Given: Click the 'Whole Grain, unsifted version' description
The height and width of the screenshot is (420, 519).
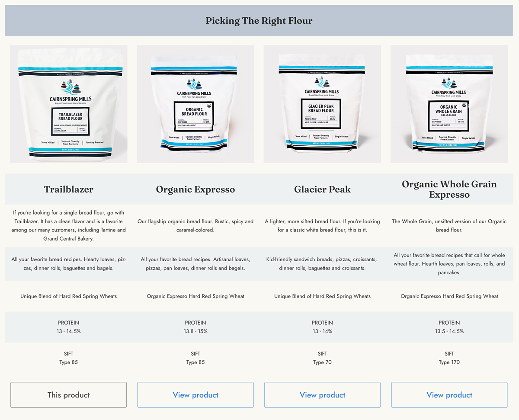Looking at the screenshot, I should [449, 225].
